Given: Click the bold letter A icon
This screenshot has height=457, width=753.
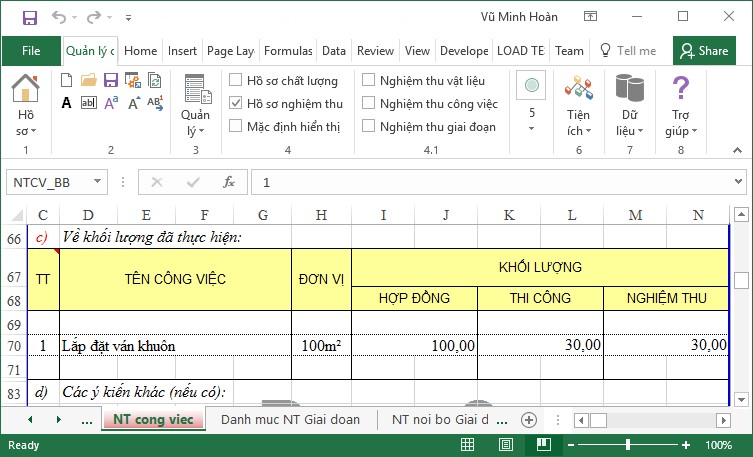Looking at the screenshot, I should click(x=66, y=103).
